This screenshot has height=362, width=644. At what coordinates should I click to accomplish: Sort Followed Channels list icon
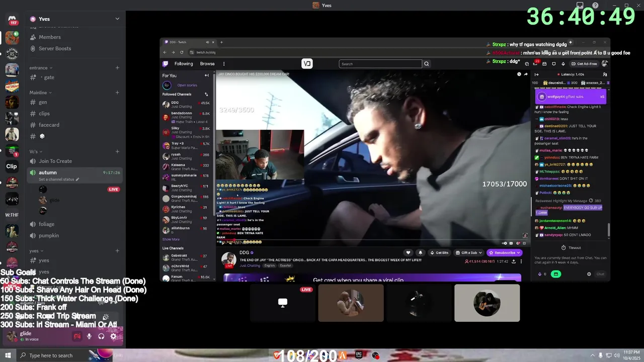coord(206,94)
